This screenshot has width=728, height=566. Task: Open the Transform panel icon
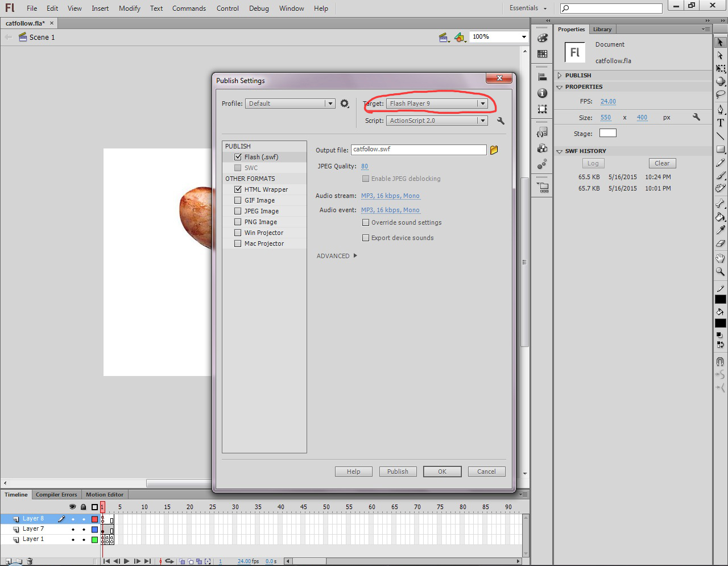[543, 109]
